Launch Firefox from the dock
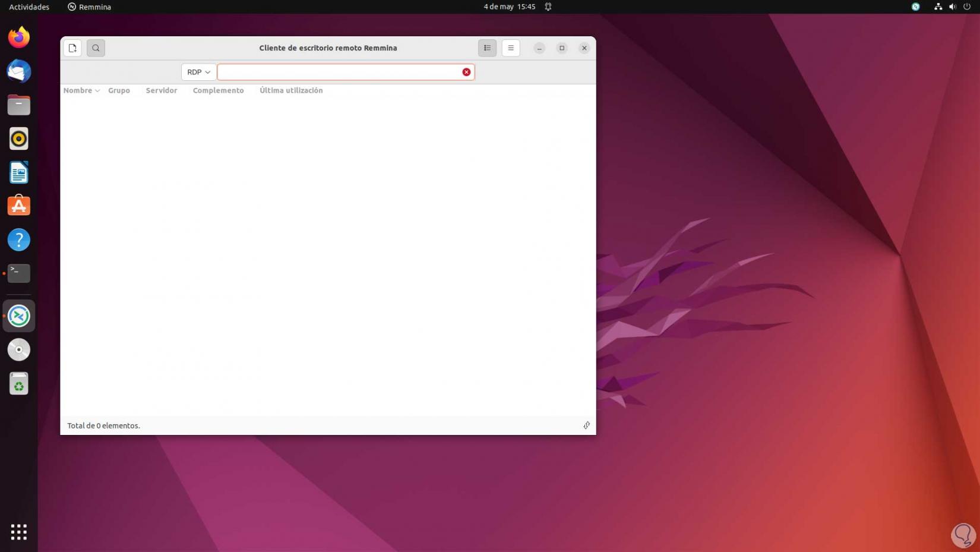The image size is (980, 552). point(19,37)
